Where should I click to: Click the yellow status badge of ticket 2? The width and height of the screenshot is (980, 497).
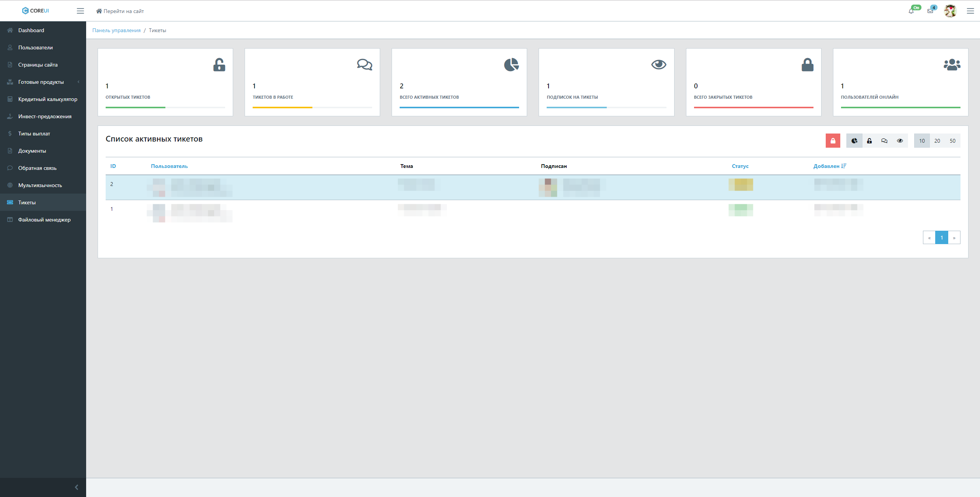point(740,185)
